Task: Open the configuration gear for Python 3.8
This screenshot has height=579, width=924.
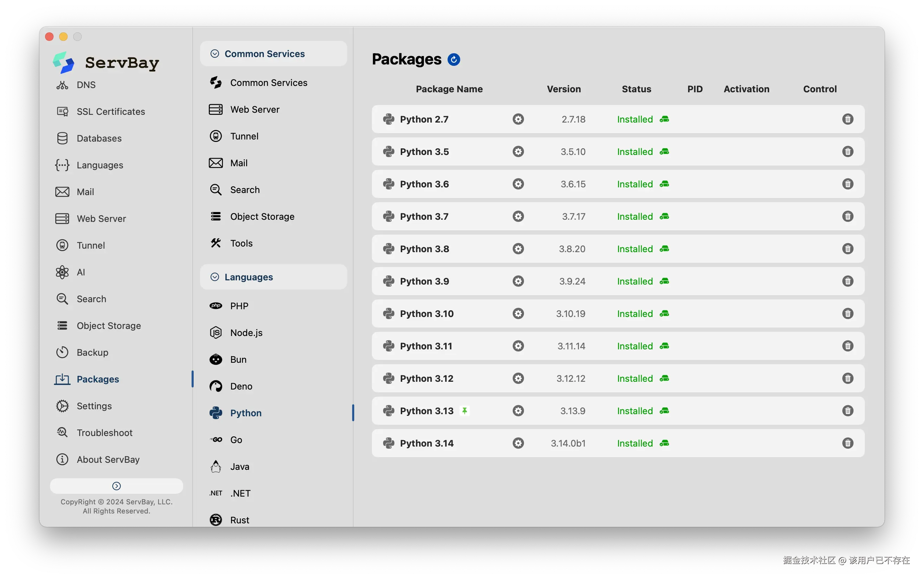Action: 518,249
